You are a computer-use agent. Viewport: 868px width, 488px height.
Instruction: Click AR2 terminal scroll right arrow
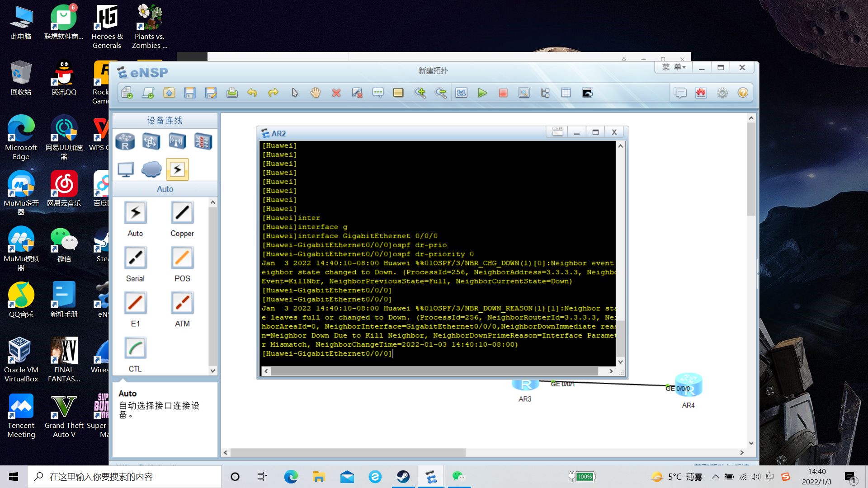pyautogui.click(x=611, y=371)
